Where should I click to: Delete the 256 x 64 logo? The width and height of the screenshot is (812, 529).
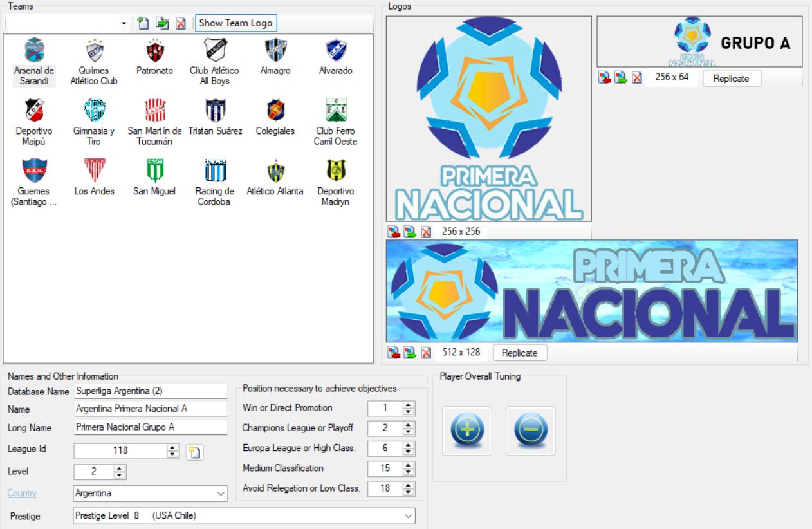[637, 78]
